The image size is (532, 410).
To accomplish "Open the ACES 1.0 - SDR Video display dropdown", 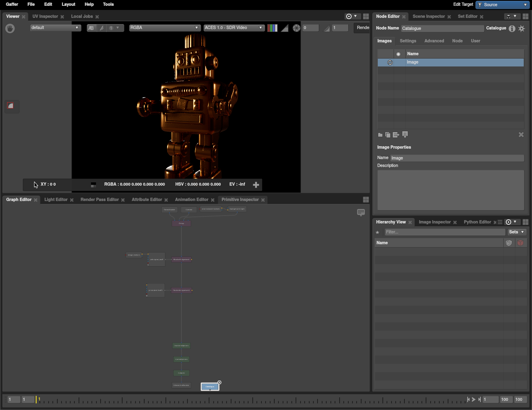I will (234, 28).
